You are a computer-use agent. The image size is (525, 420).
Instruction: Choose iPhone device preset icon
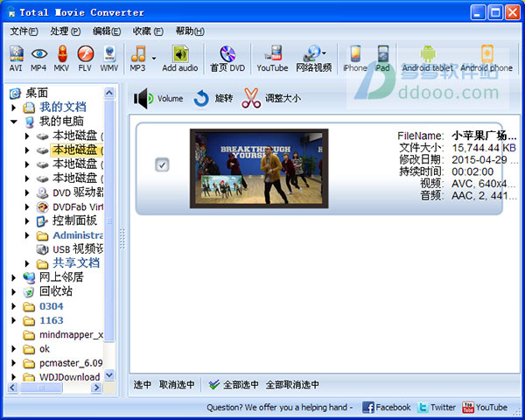(355, 54)
